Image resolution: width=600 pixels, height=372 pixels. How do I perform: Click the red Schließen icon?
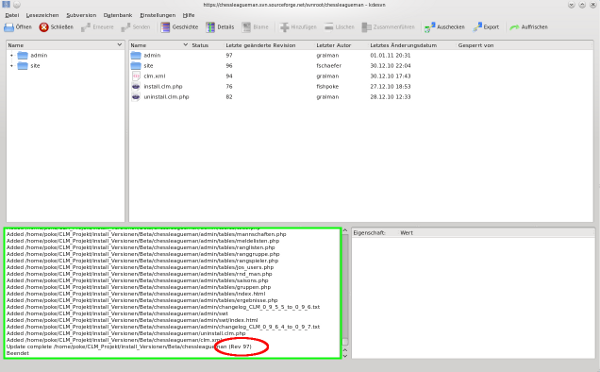[x=44, y=27]
